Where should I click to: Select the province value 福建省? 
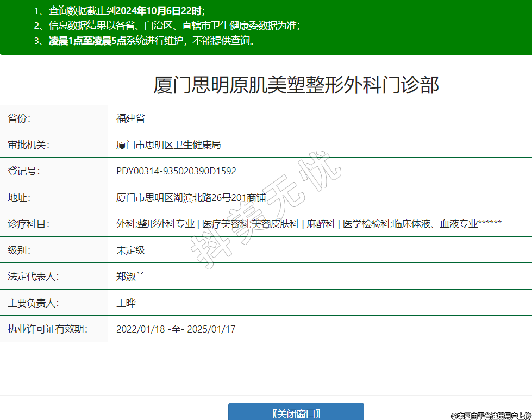[x=130, y=118]
